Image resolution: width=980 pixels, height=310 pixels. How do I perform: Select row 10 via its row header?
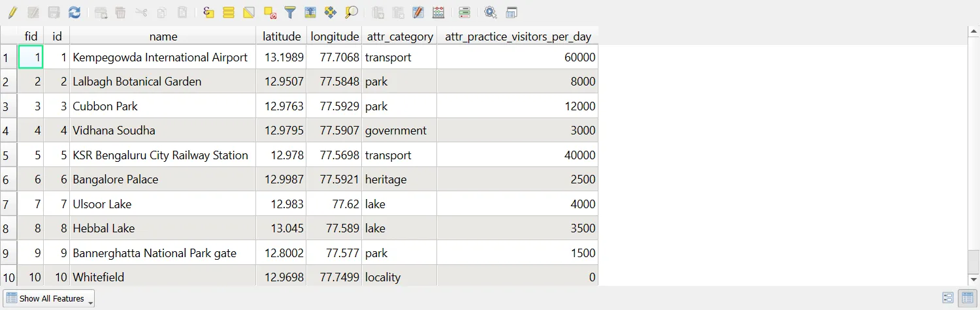click(x=8, y=276)
